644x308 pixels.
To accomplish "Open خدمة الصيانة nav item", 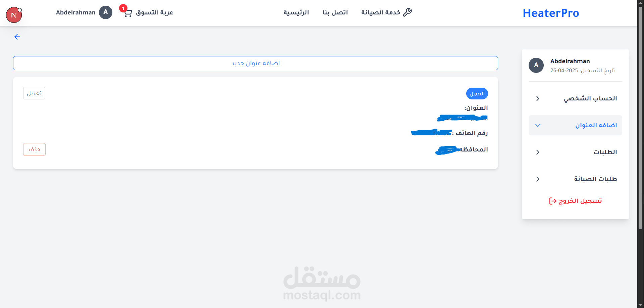I will click(x=386, y=12).
